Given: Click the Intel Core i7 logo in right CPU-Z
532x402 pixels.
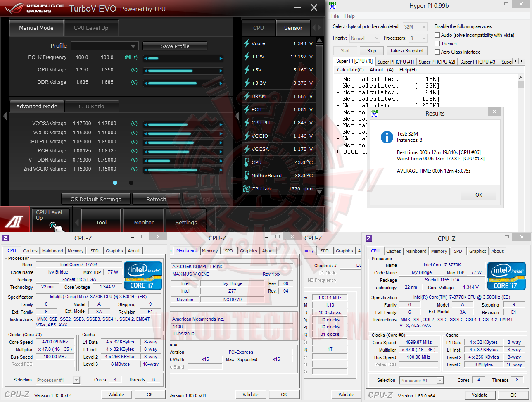Looking at the screenshot, I should (x=506, y=276).
